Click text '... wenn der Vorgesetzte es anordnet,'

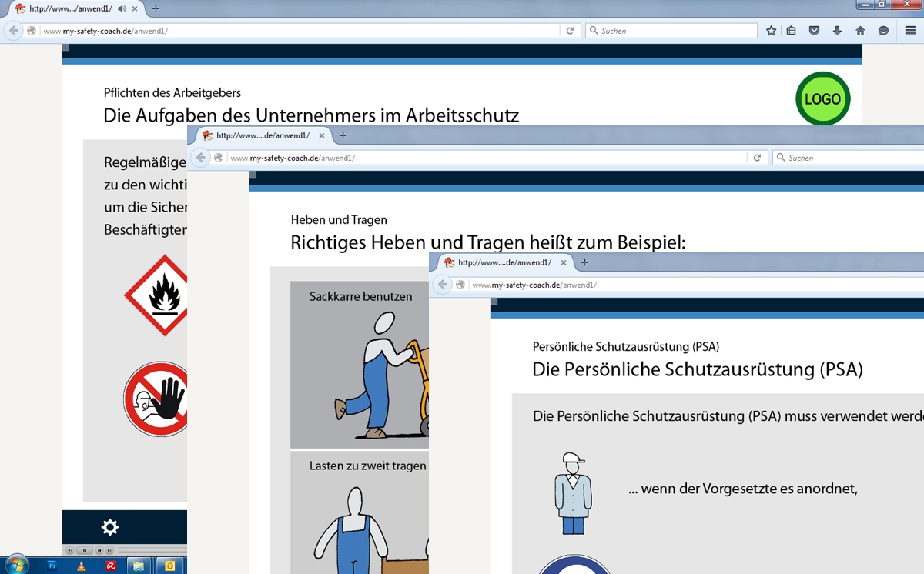point(743,489)
